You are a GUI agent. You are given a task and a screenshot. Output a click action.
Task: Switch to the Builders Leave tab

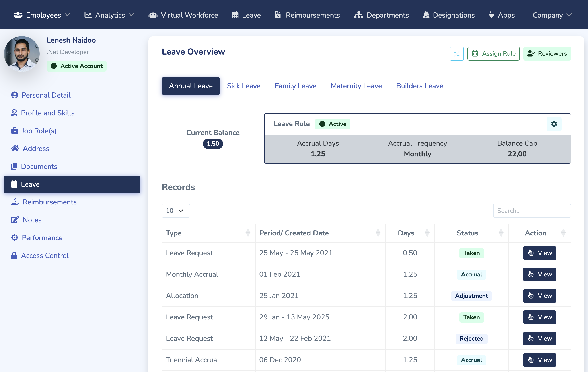419,86
